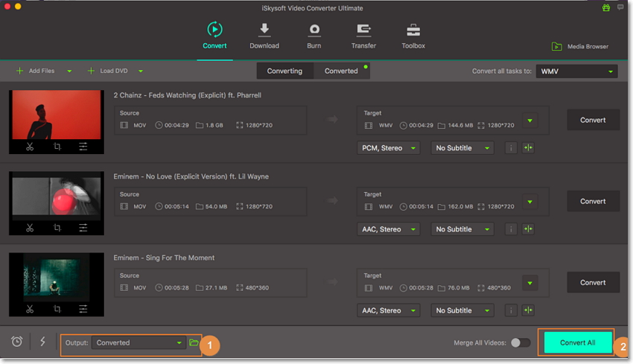633x364 pixels.
Task: Go to the Download section
Action: [x=264, y=36]
